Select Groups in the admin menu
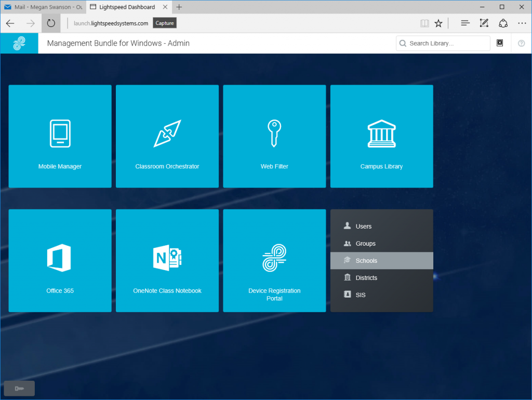Screen dimensions: 532x400 (382, 244)
